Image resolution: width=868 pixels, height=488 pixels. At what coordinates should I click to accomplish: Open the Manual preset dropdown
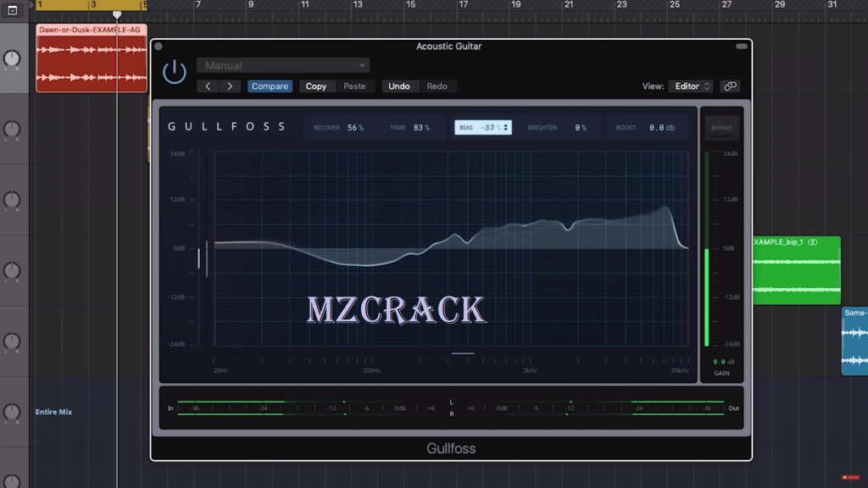[x=283, y=65]
